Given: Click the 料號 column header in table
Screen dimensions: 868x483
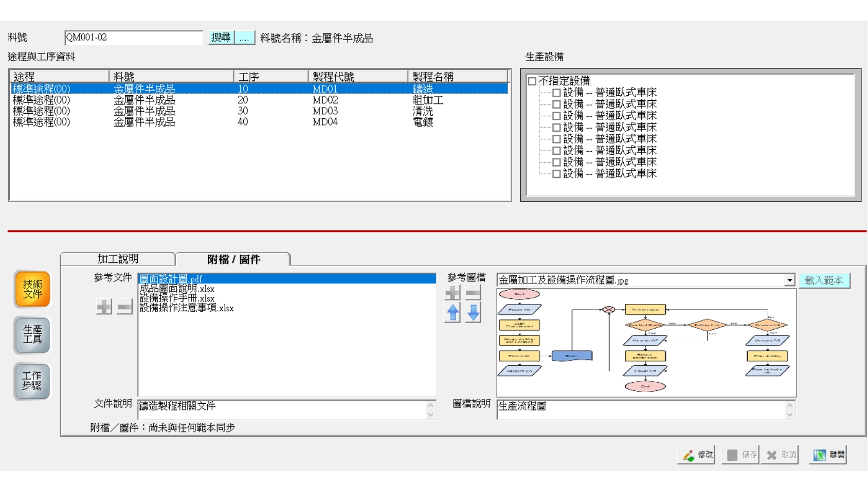Looking at the screenshot, I should 171,77.
